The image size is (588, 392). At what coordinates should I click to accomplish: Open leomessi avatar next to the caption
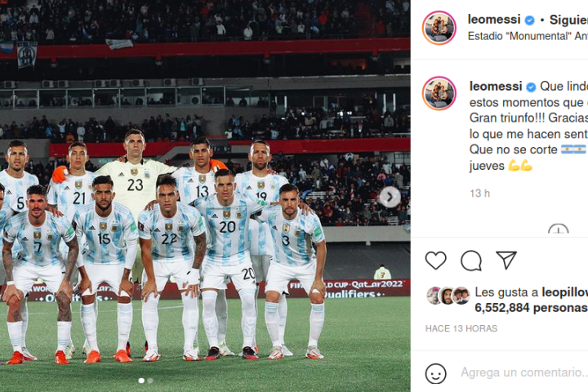(439, 93)
